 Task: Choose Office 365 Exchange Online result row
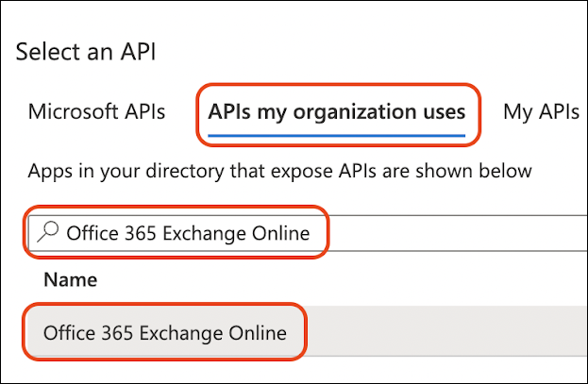pyautogui.click(x=165, y=332)
